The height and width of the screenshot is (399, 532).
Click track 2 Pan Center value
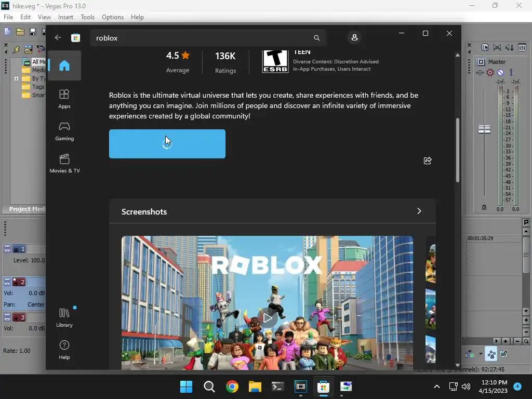pyautogui.click(x=36, y=304)
